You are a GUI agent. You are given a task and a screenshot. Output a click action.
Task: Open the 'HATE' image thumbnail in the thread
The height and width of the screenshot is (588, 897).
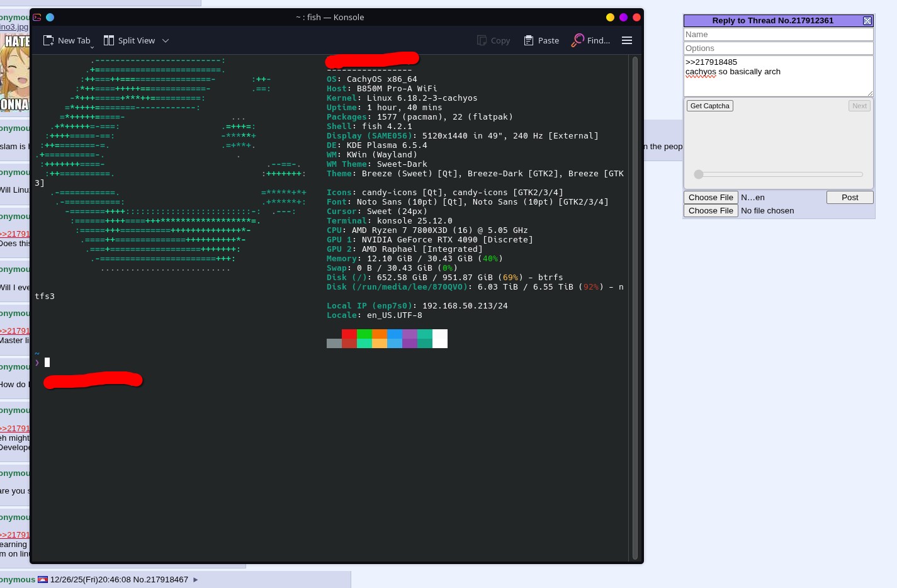14,73
